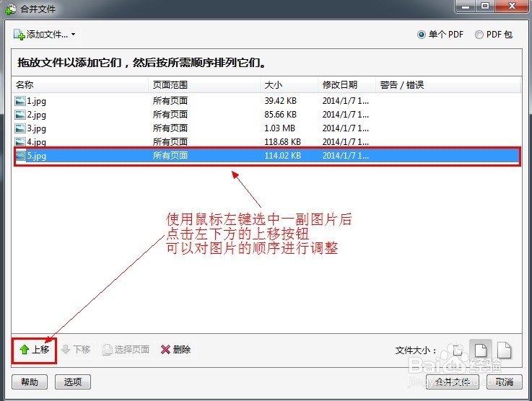Sort list by 名称 column header

pos(80,84)
